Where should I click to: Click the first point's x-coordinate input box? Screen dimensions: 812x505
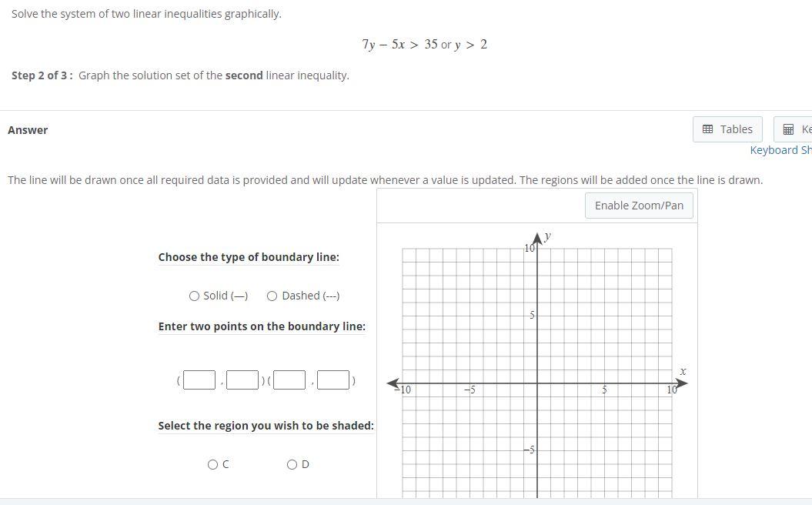(x=199, y=379)
